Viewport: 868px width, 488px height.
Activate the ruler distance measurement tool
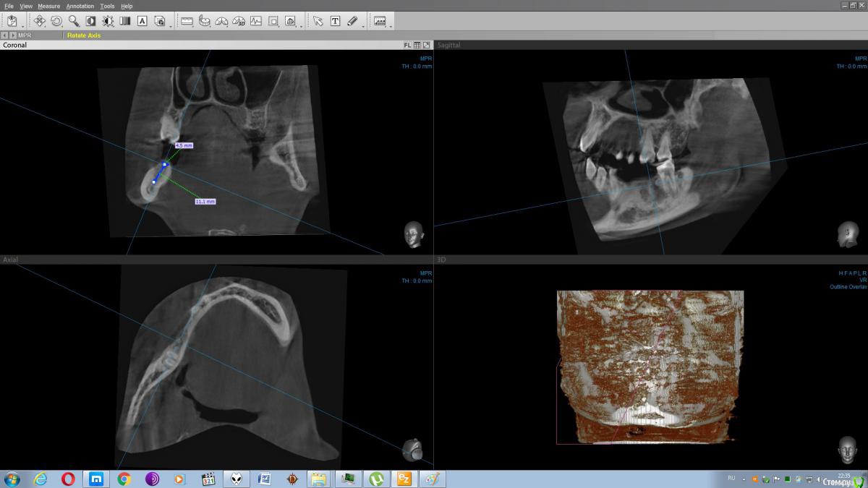[187, 21]
